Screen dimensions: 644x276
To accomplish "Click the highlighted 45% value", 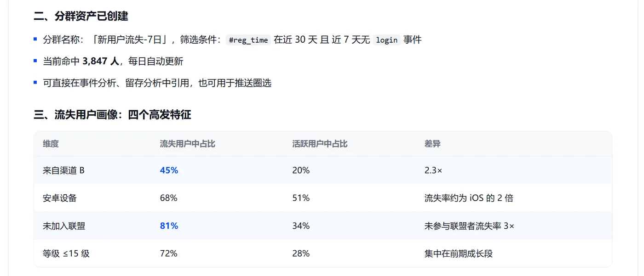I will (169, 170).
